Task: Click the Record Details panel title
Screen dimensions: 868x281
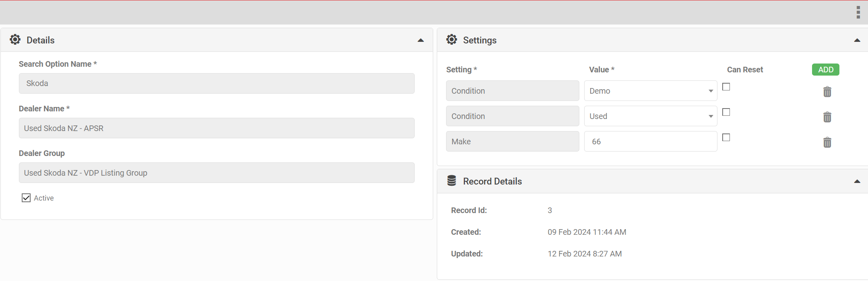Action: (492, 181)
